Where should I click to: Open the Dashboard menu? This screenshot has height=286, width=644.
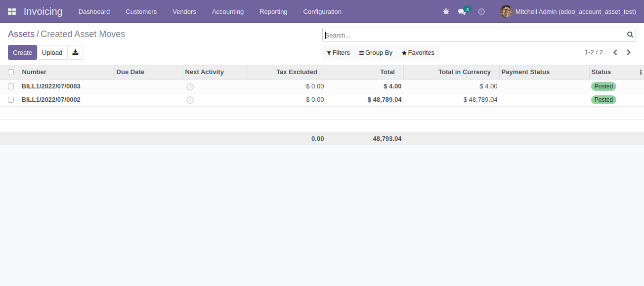pos(94,11)
